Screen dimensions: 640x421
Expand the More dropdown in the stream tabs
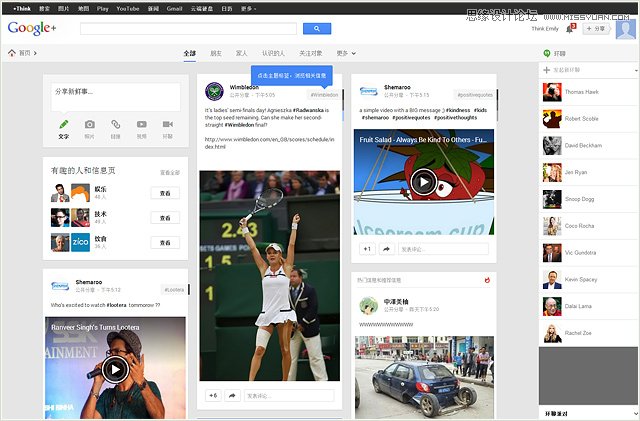click(x=346, y=53)
